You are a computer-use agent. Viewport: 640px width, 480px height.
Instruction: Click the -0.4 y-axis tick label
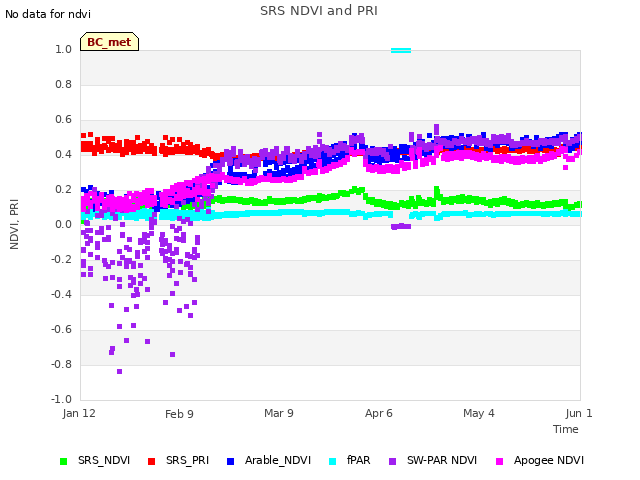coord(61,294)
